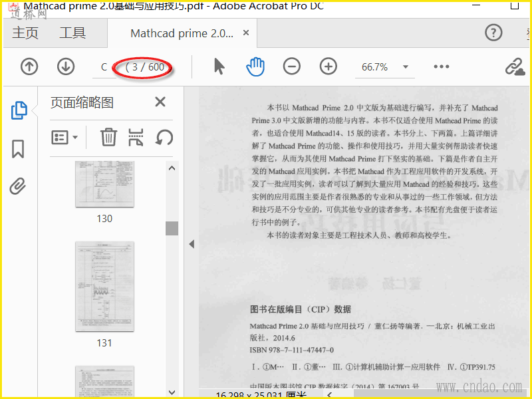Open more tools via three-dots icon

click(x=442, y=66)
